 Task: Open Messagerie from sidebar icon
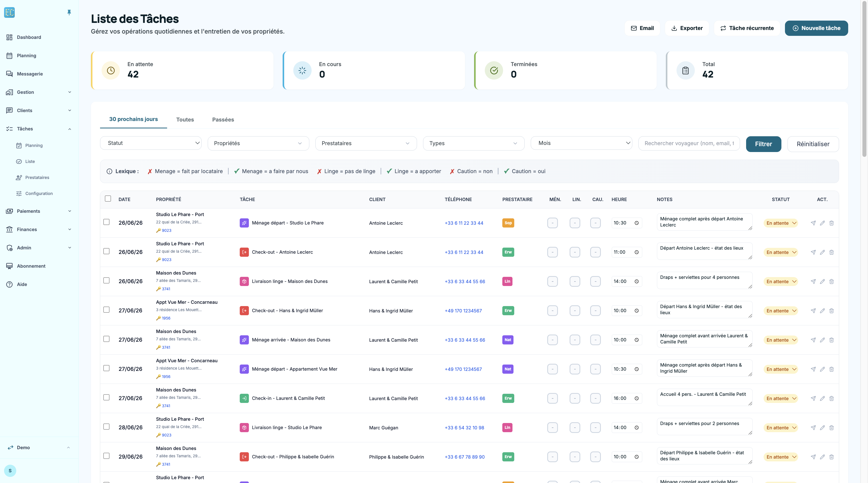[x=9, y=74]
